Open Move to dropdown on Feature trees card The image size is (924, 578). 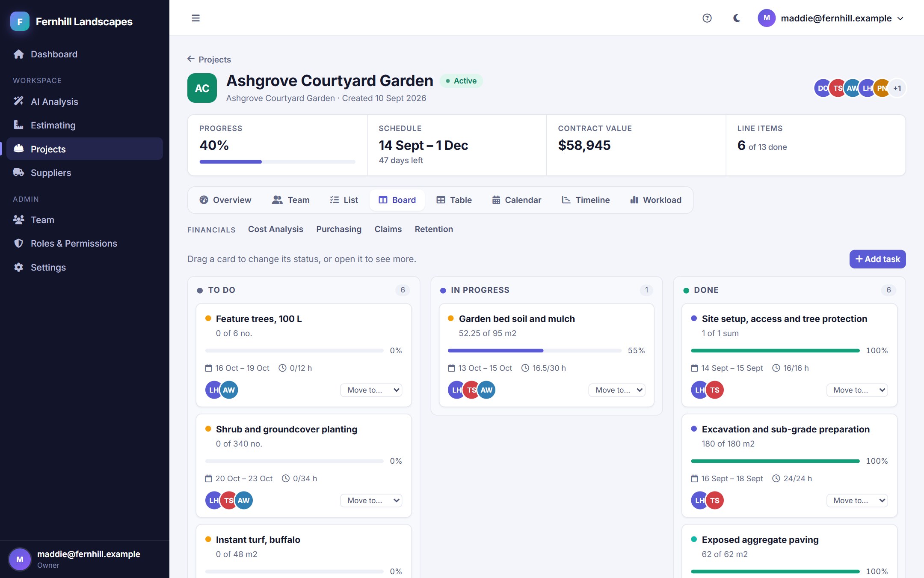[371, 390]
